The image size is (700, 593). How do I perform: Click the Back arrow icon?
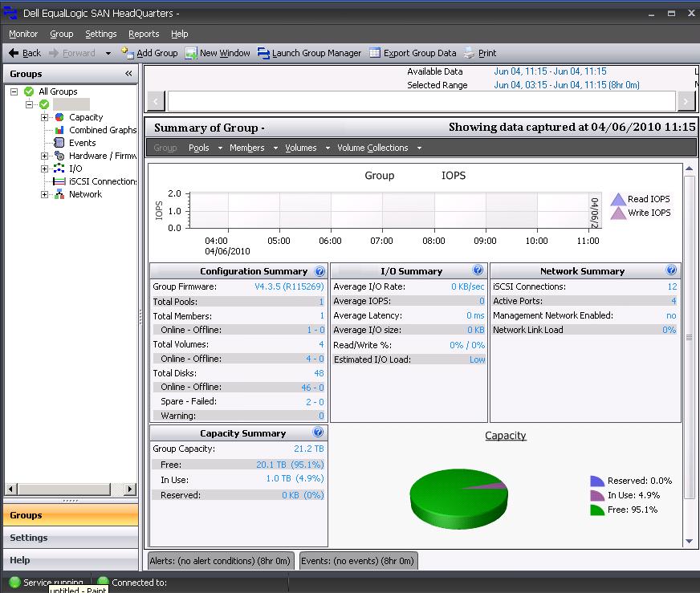(x=14, y=53)
